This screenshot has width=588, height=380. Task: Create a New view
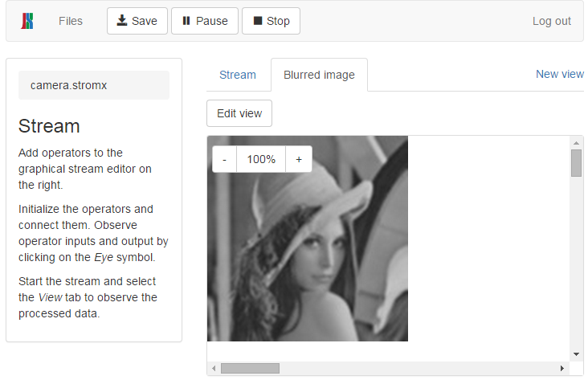[x=560, y=74]
